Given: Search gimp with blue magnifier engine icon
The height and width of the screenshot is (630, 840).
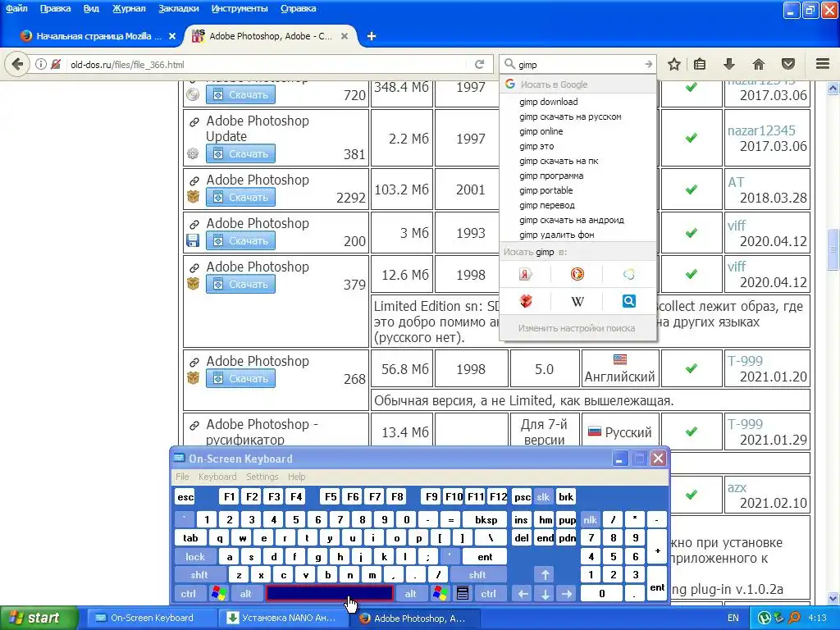Looking at the screenshot, I should coord(629,301).
